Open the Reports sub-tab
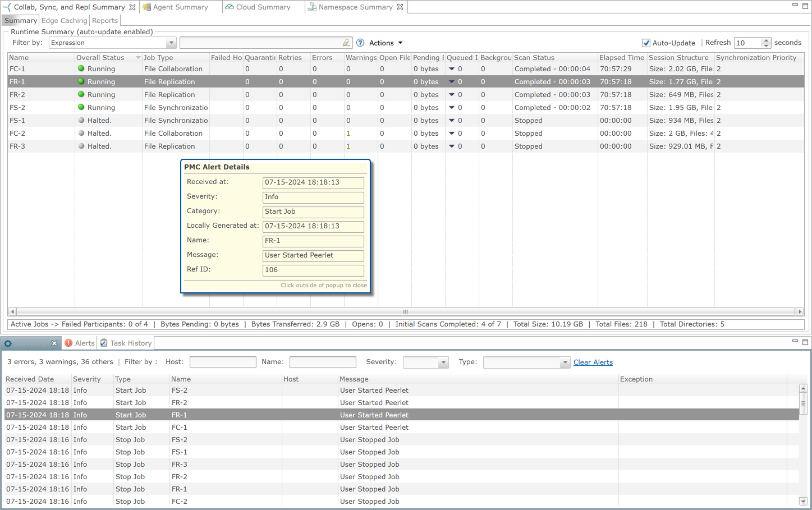Image resolution: width=812 pixels, height=510 pixels. tap(105, 21)
